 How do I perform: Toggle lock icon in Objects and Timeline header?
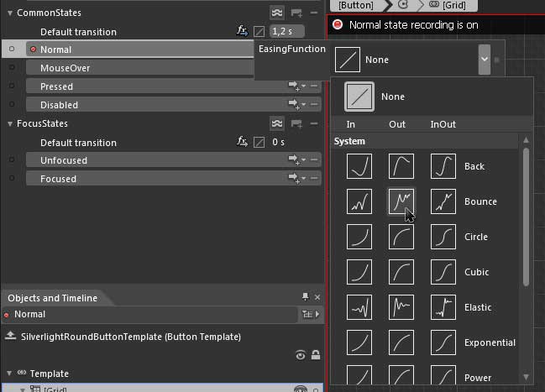pyautogui.click(x=316, y=355)
